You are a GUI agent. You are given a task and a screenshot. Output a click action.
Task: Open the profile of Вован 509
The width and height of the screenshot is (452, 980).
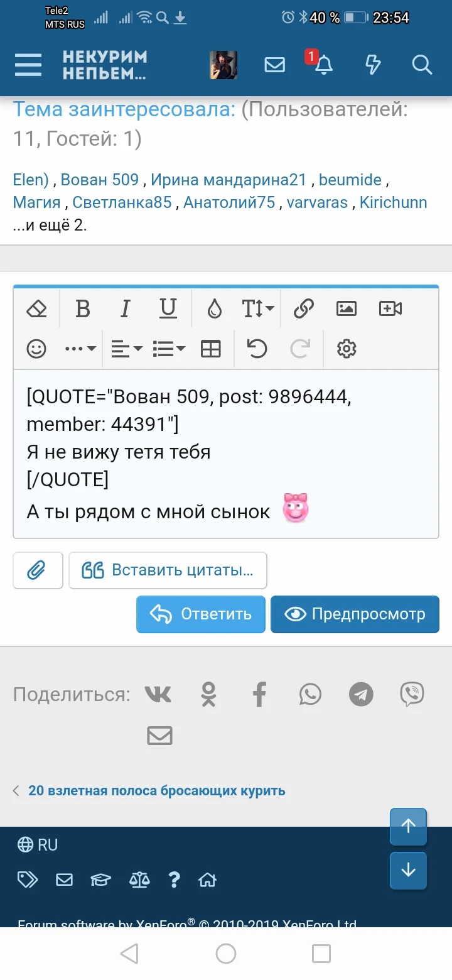(x=100, y=180)
